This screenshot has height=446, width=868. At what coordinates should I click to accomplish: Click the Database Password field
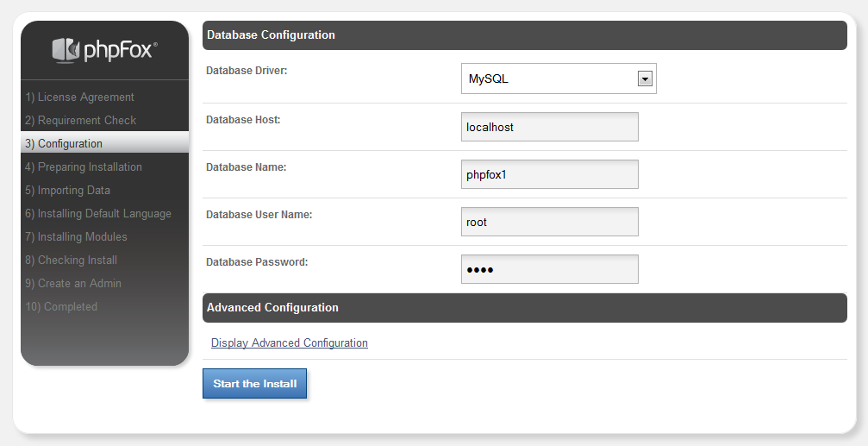pos(550,269)
